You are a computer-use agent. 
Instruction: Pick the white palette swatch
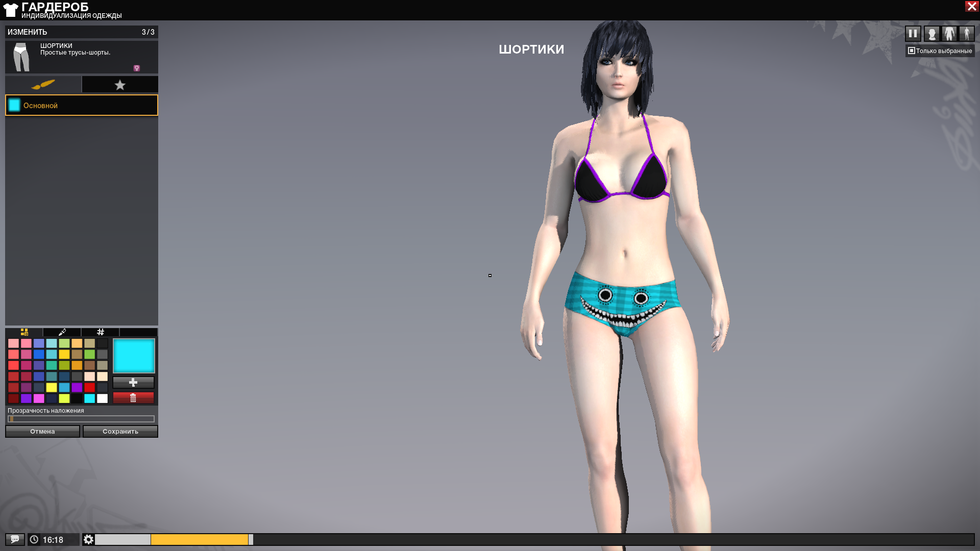tap(102, 398)
